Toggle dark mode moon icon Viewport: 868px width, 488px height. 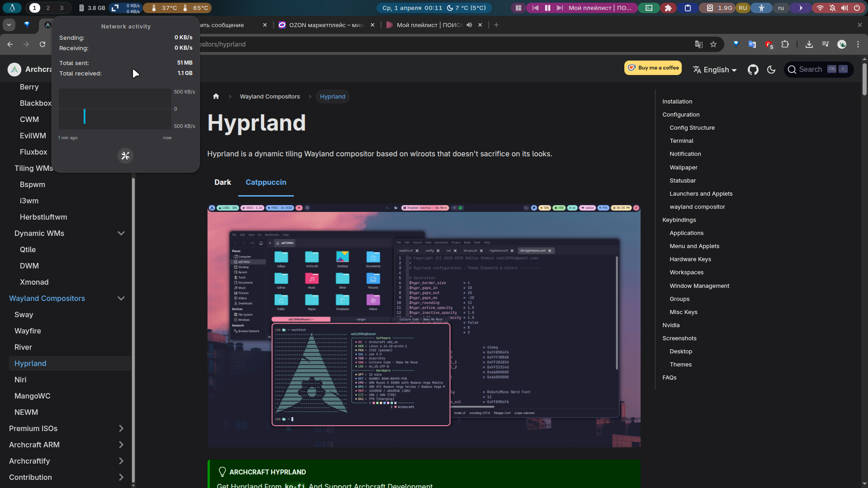coord(771,70)
